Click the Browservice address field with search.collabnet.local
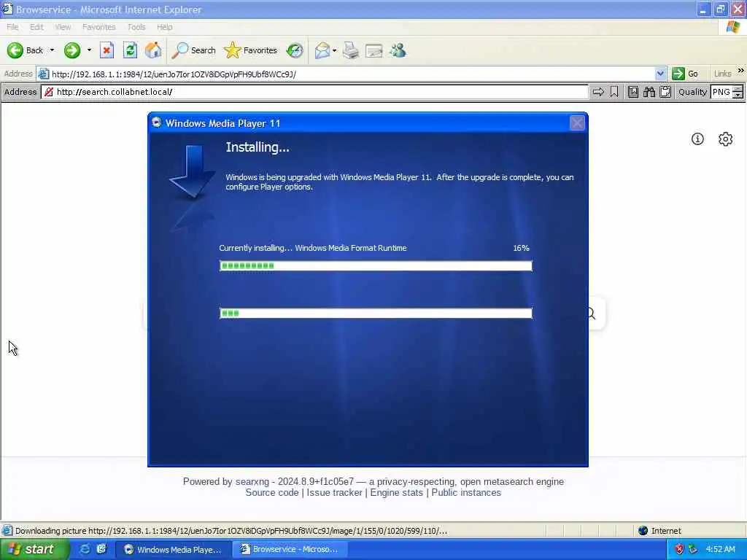The height and width of the screenshot is (560, 747). click(x=314, y=92)
